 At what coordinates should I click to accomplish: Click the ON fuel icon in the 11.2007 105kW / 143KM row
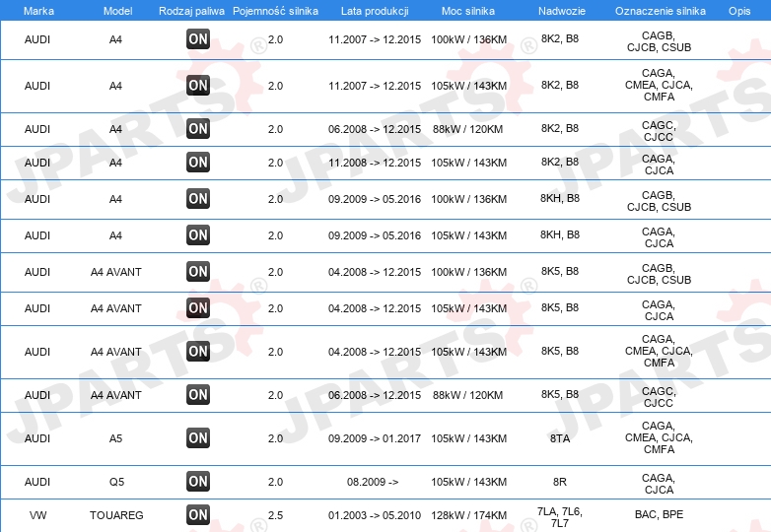[x=198, y=86]
